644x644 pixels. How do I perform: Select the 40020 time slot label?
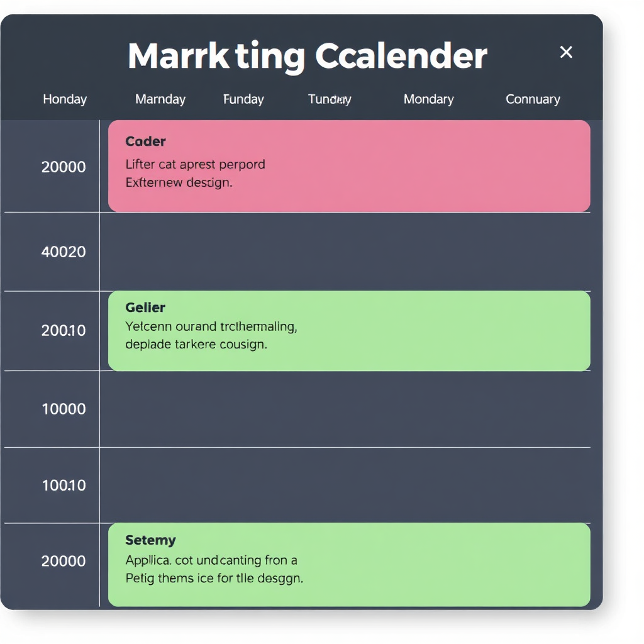point(64,252)
